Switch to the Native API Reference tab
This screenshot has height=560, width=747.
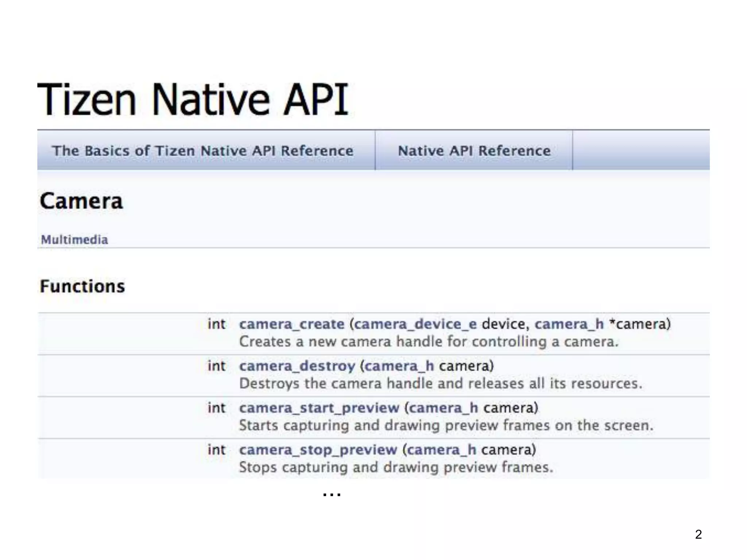click(474, 151)
